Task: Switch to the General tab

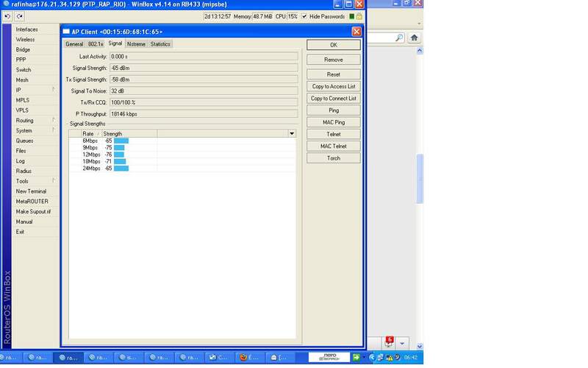Action: tap(74, 44)
